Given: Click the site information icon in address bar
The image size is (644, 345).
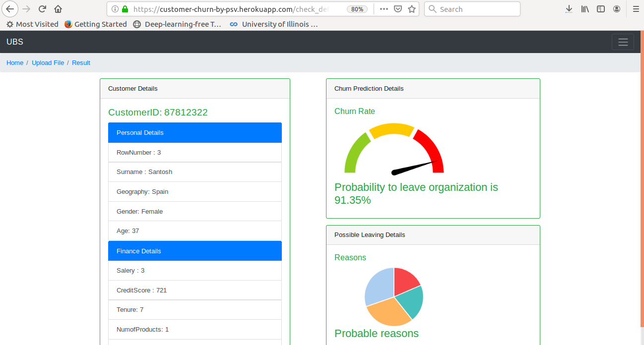Looking at the screenshot, I should tap(115, 9).
